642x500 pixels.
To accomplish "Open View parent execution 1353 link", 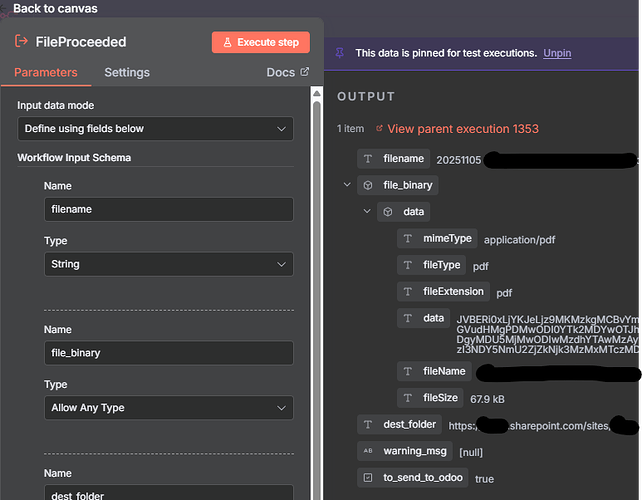I will click(462, 129).
